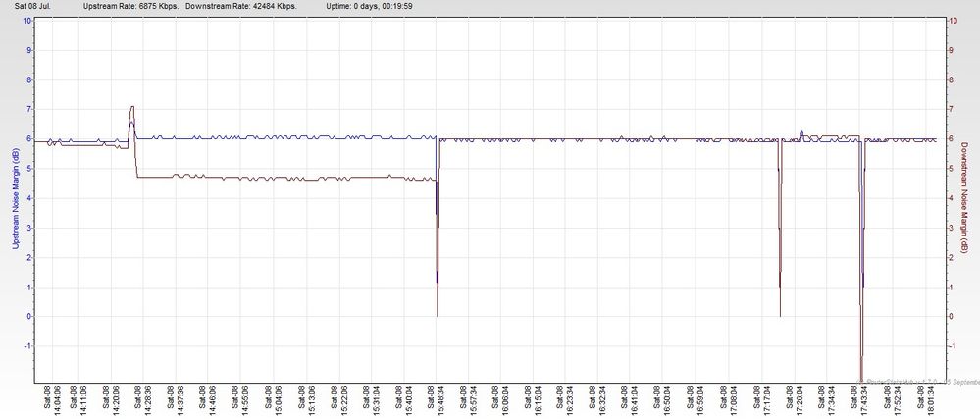Viewport: 980px width, 420px height.
Task: Click the blue upstream axis tick 2
Action: click(28, 257)
